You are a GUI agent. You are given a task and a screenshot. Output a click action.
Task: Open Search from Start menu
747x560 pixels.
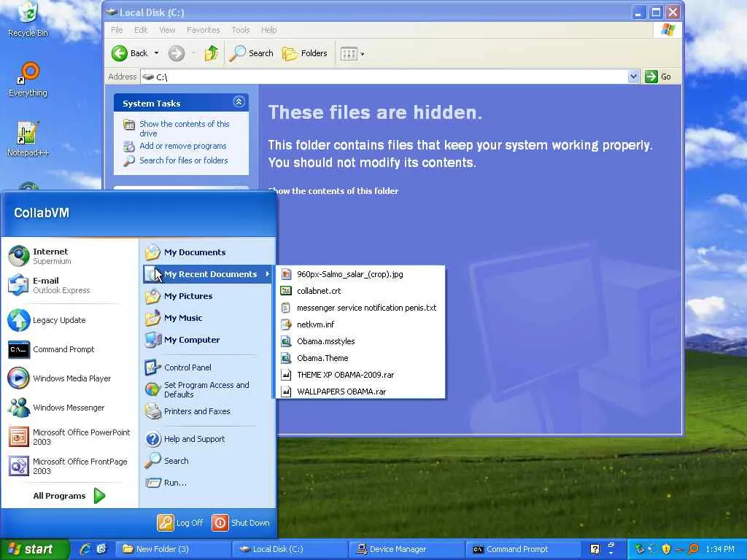pos(208,461)
